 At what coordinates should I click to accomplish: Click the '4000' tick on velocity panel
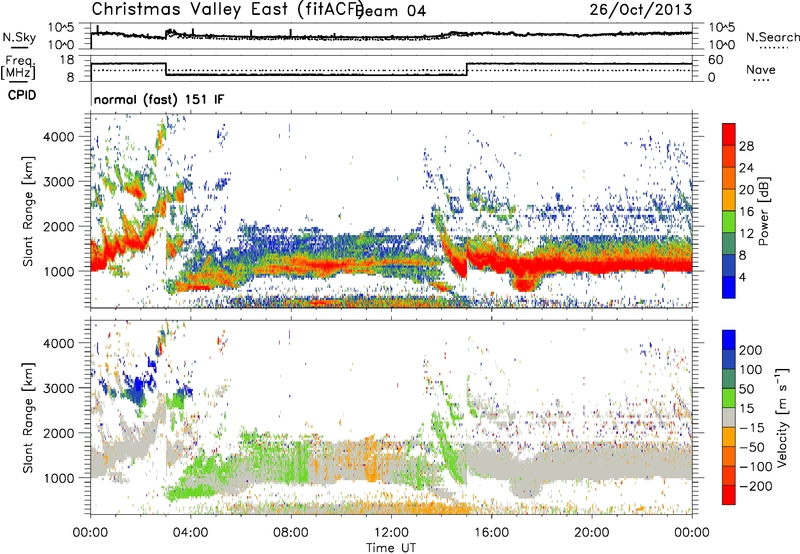(x=59, y=343)
